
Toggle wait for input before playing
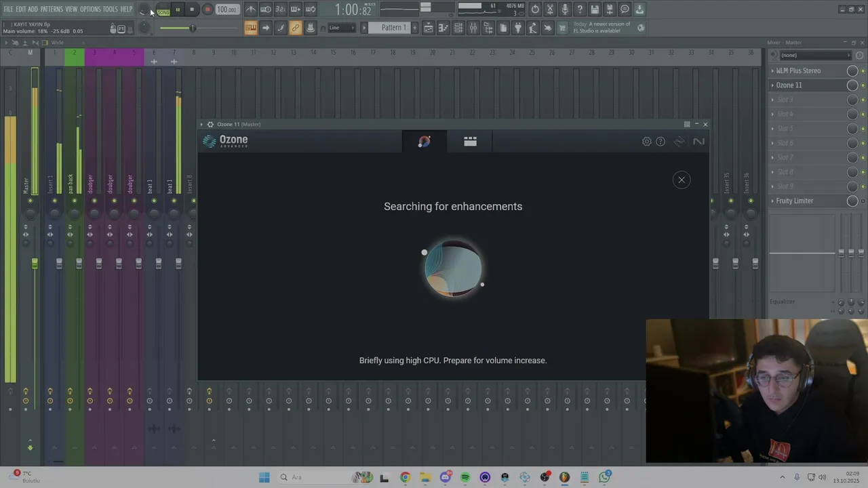coord(265,9)
